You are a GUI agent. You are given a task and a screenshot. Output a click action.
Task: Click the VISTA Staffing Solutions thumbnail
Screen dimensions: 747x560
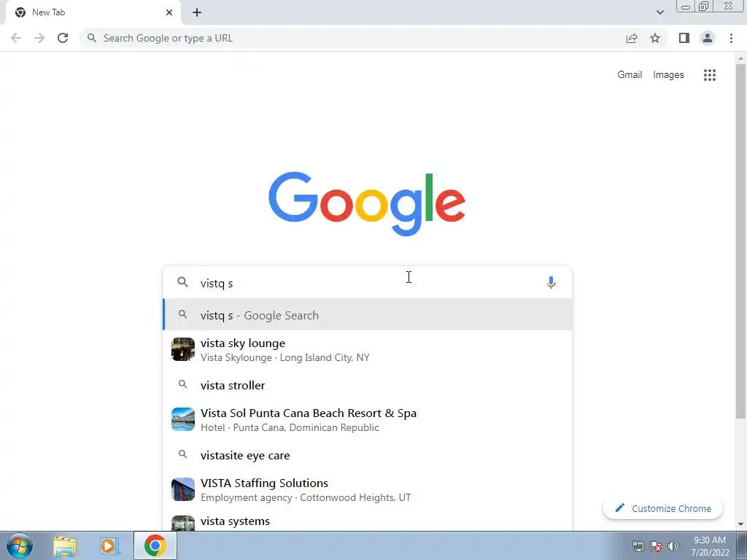pyautogui.click(x=183, y=489)
